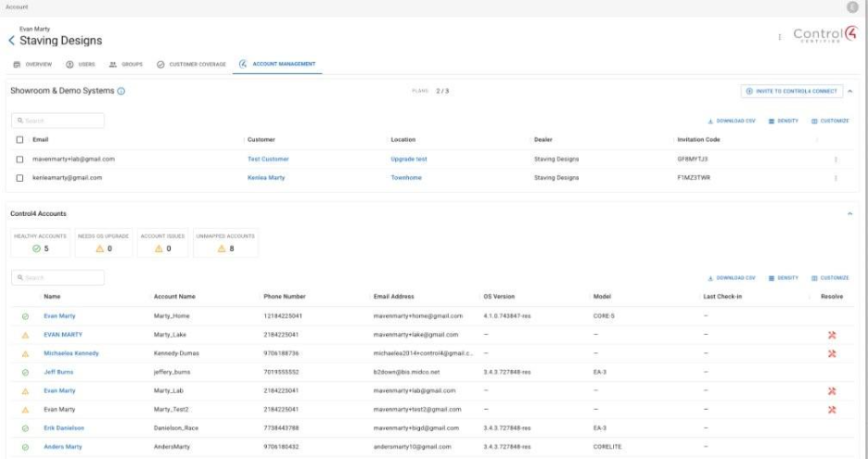Viewport: 868px width, 459px height.
Task: Filter by Unmapped Accounts card
Action: point(225,243)
